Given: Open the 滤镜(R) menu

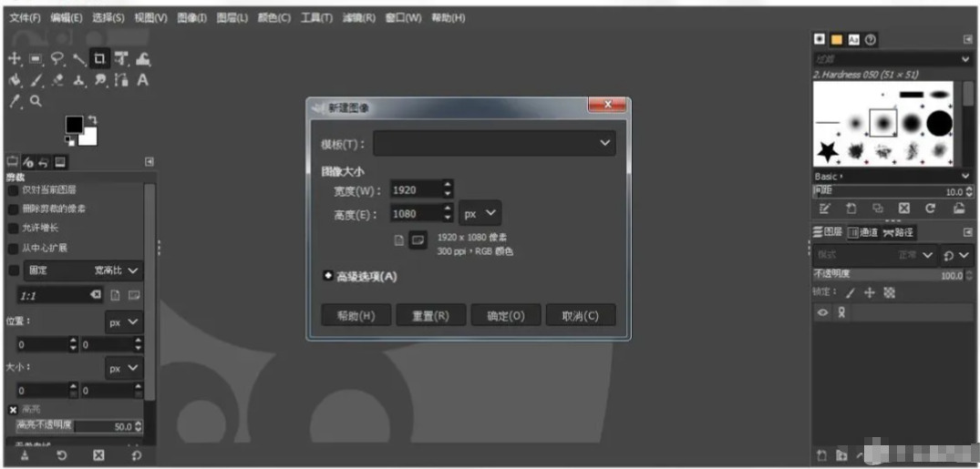Looking at the screenshot, I should (x=359, y=17).
